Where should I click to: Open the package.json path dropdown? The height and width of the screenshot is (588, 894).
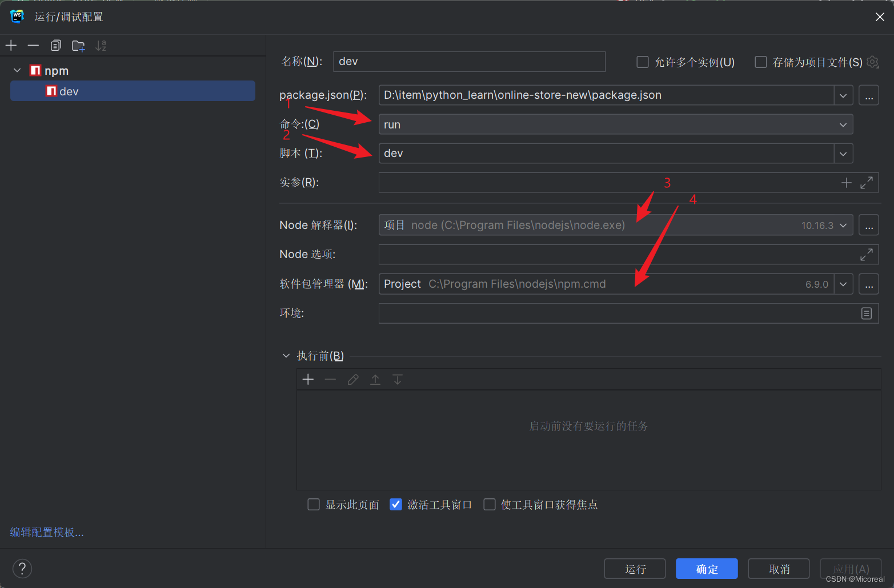[x=843, y=95]
